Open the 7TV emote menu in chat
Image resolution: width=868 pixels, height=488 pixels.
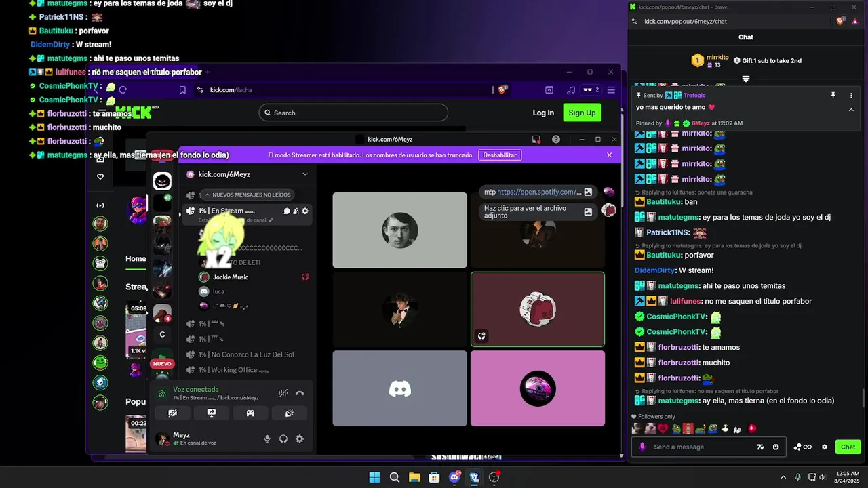coord(761,447)
